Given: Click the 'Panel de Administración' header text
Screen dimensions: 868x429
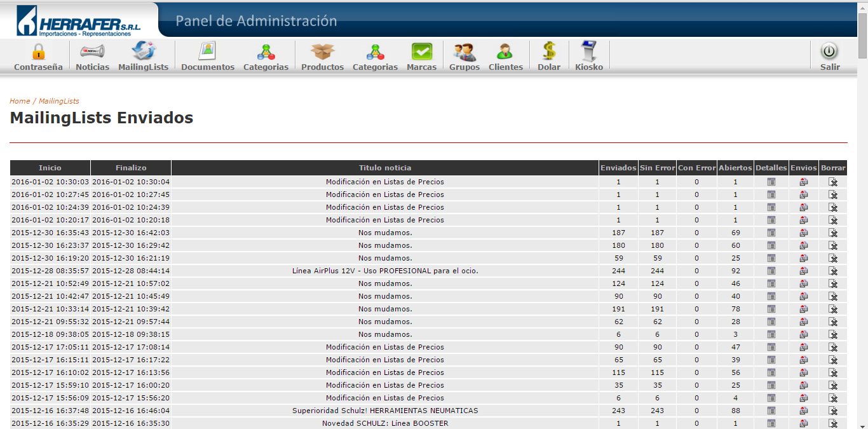Looking at the screenshot, I should coord(256,21).
